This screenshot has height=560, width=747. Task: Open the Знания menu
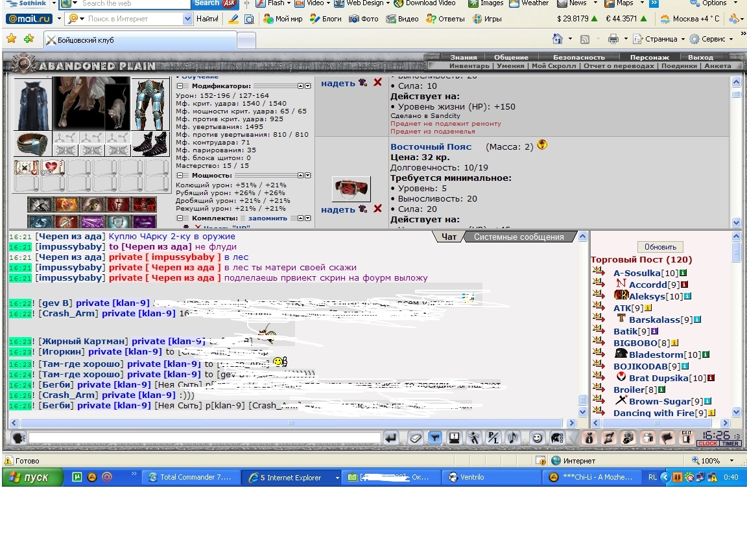[x=464, y=57]
